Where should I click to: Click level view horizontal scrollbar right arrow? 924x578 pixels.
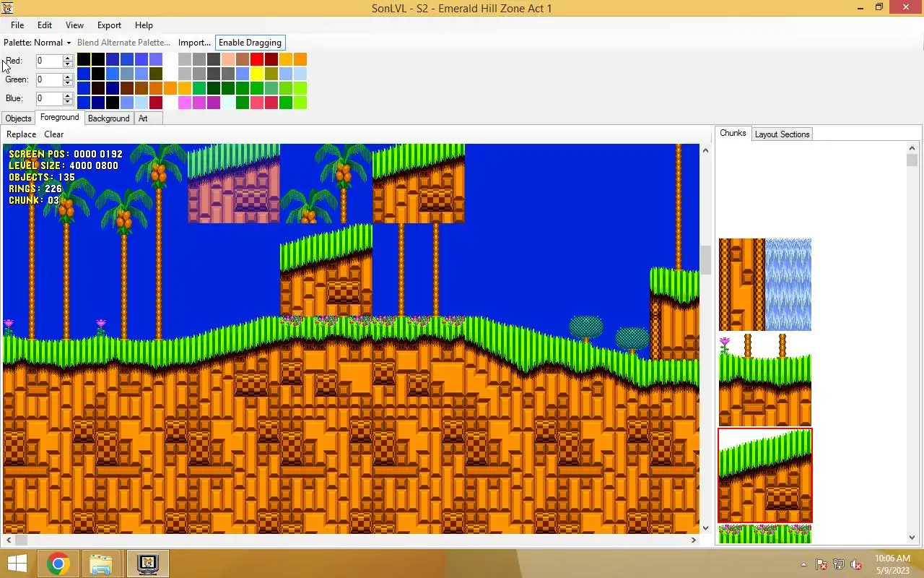click(694, 540)
